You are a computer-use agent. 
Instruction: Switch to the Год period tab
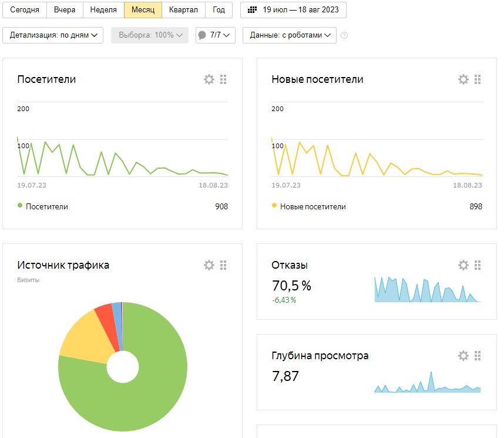pos(219,10)
